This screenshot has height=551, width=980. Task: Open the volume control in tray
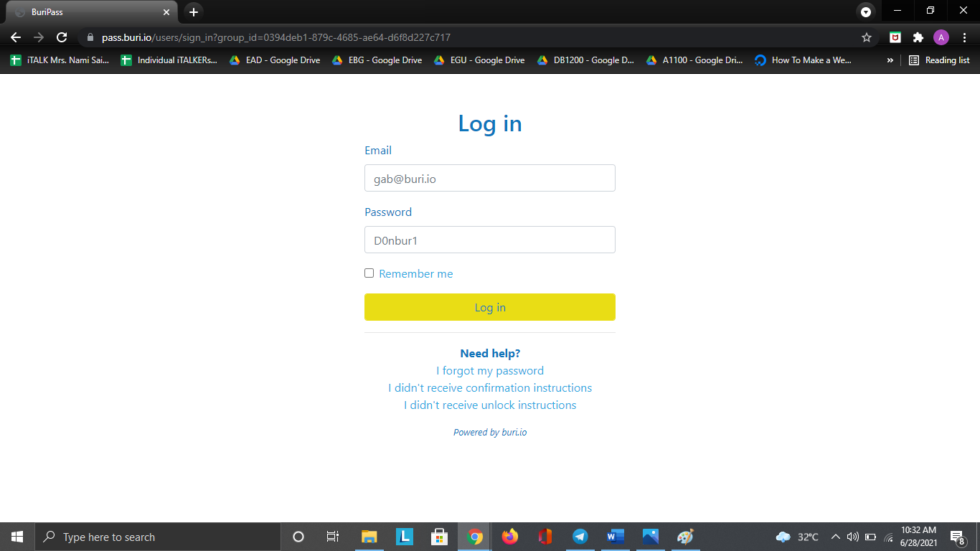[853, 537]
